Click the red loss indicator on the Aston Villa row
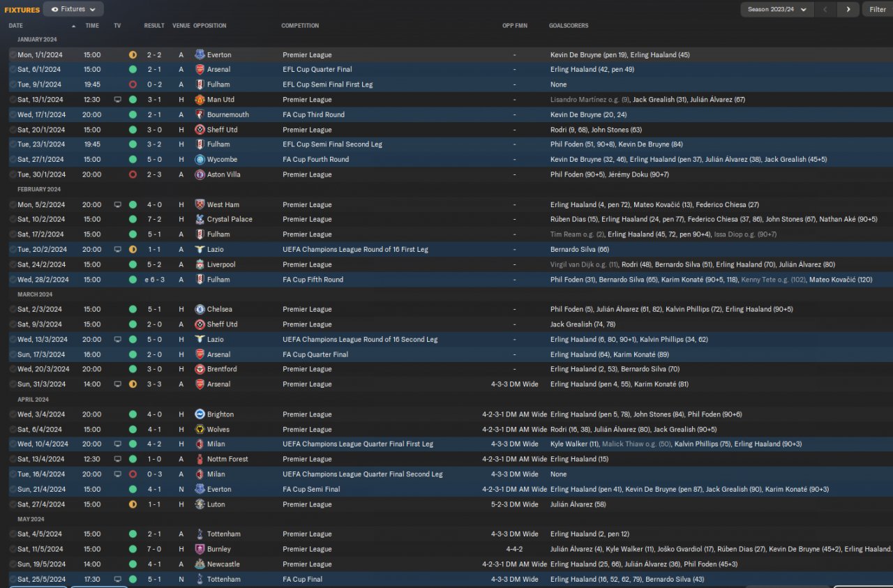Viewport: 893px width, 588px height. pos(133,174)
